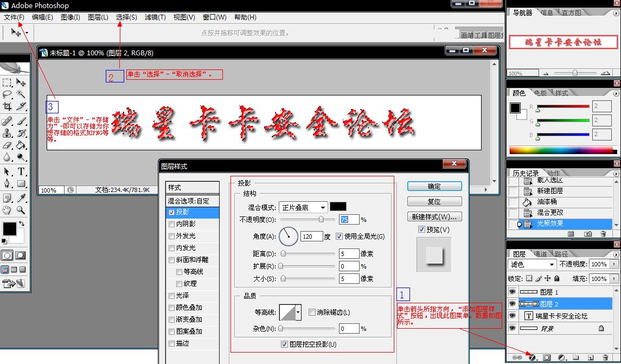Uncheck the 投影 style checkbox

pyautogui.click(x=171, y=212)
